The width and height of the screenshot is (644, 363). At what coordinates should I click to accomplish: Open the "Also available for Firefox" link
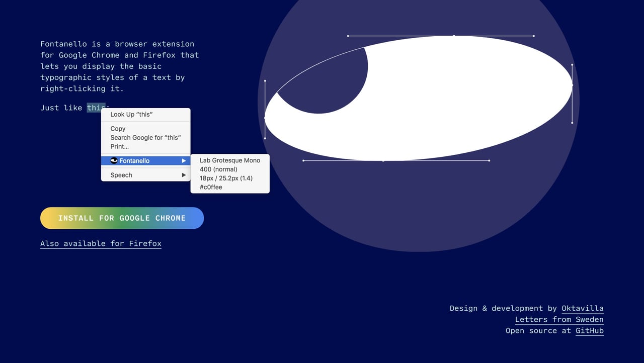click(101, 243)
